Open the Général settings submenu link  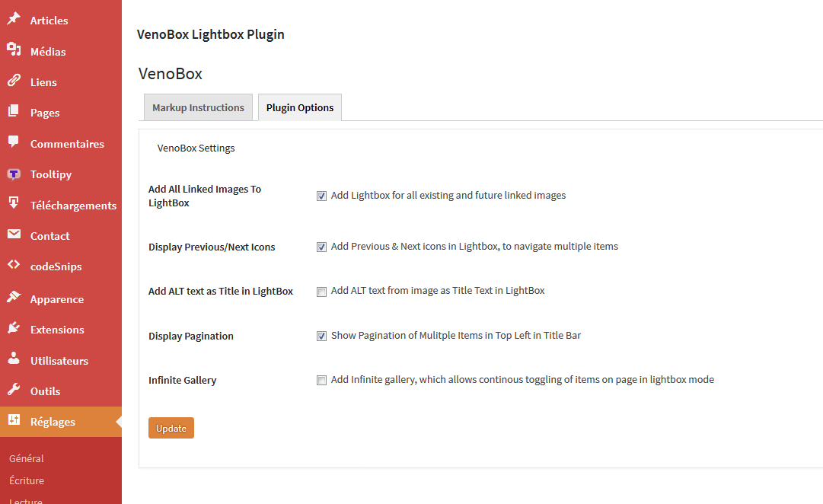[26, 458]
